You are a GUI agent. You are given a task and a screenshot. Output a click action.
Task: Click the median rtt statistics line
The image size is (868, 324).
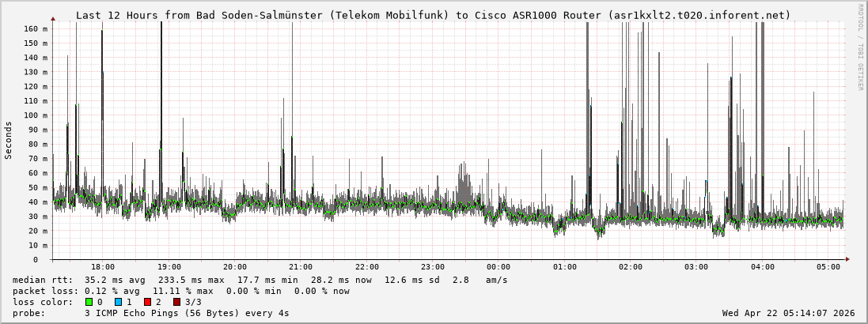(x=261, y=280)
